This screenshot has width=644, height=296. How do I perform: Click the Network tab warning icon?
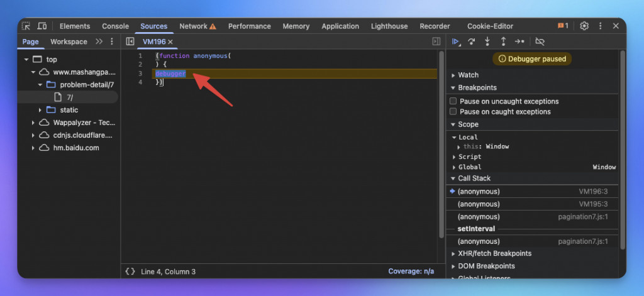pyautogui.click(x=213, y=26)
